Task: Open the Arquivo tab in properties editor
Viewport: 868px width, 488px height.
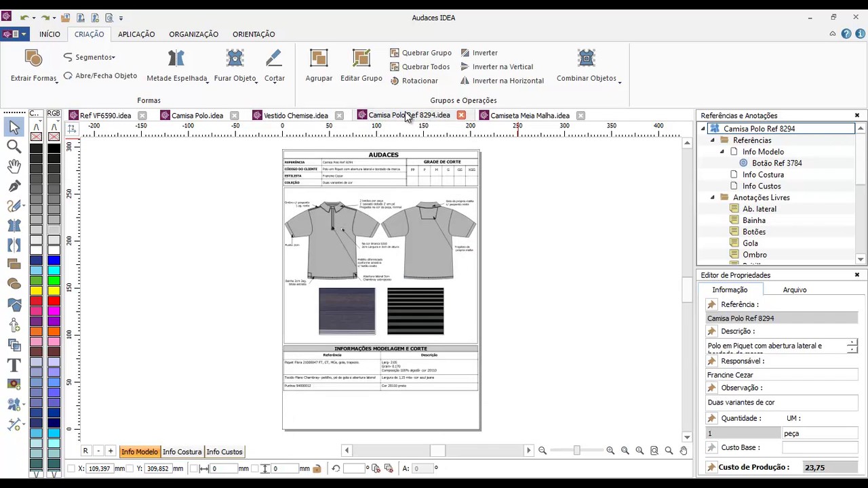Action: pyautogui.click(x=795, y=289)
